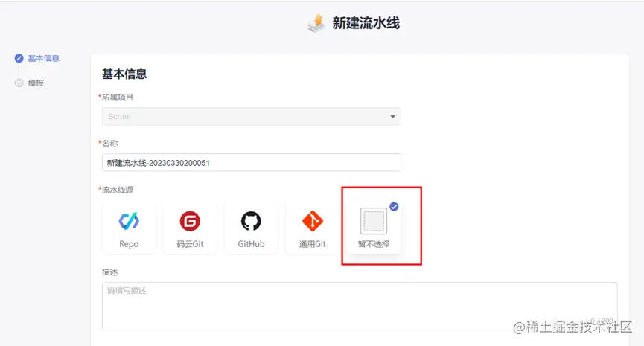
Task: Click the 名称 field label
Action: coord(109,144)
